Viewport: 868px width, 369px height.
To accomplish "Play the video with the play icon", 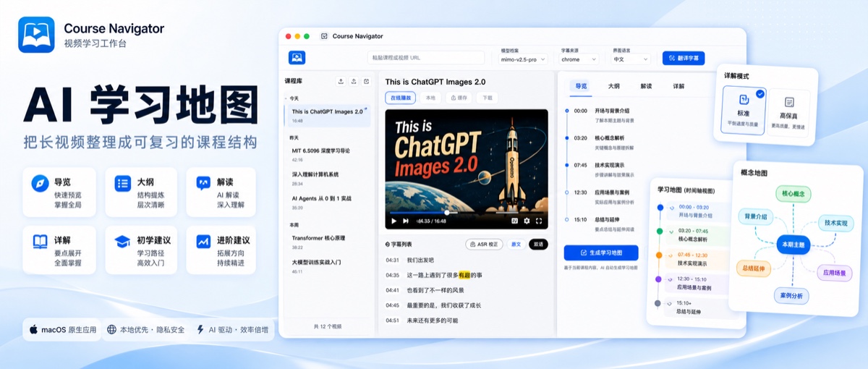I will pyautogui.click(x=394, y=221).
